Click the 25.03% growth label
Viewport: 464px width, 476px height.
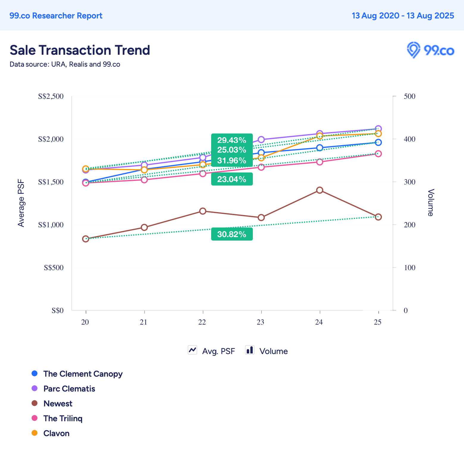click(x=232, y=150)
